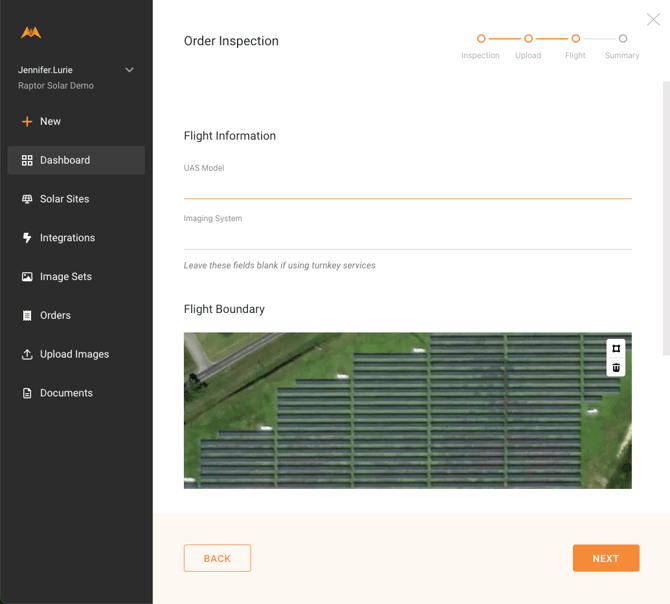
Task: Select the Solar Sites panel icon
Action: click(x=27, y=199)
